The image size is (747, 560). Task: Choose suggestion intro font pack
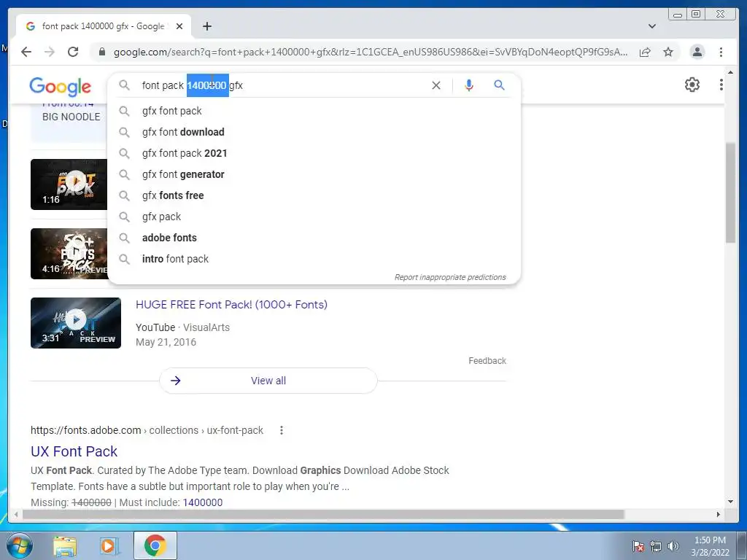click(314, 259)
